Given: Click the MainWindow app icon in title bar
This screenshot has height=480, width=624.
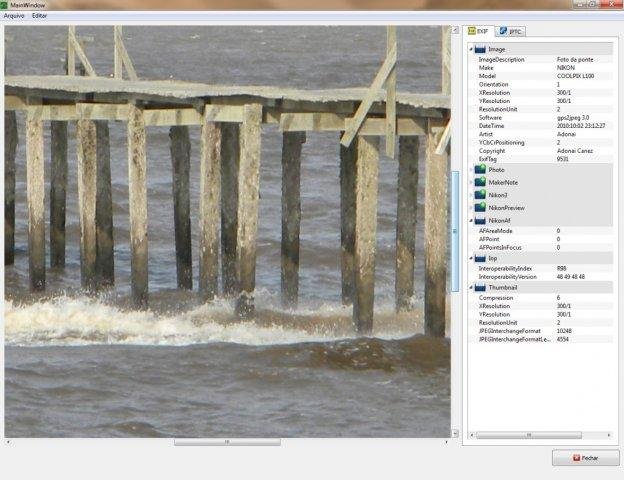Looking at the screenshot, I should pyautogui.click(x=4, y=5).
